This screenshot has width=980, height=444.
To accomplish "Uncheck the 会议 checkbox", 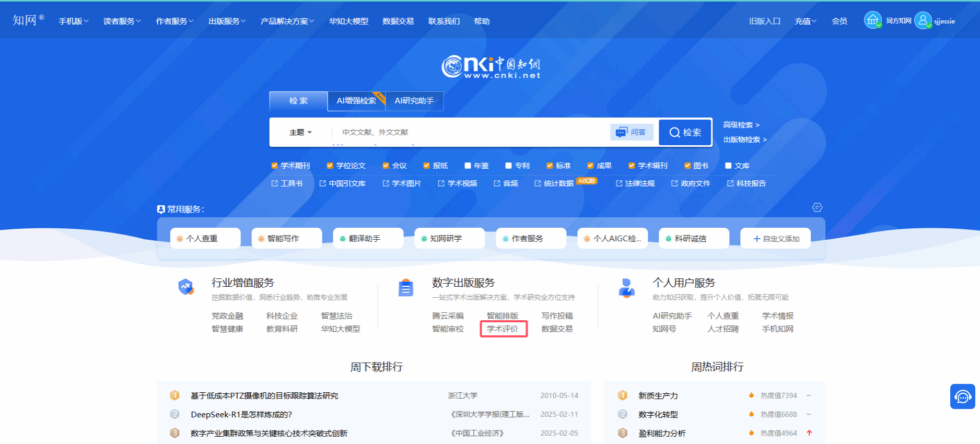I will (x=386, y=166).
